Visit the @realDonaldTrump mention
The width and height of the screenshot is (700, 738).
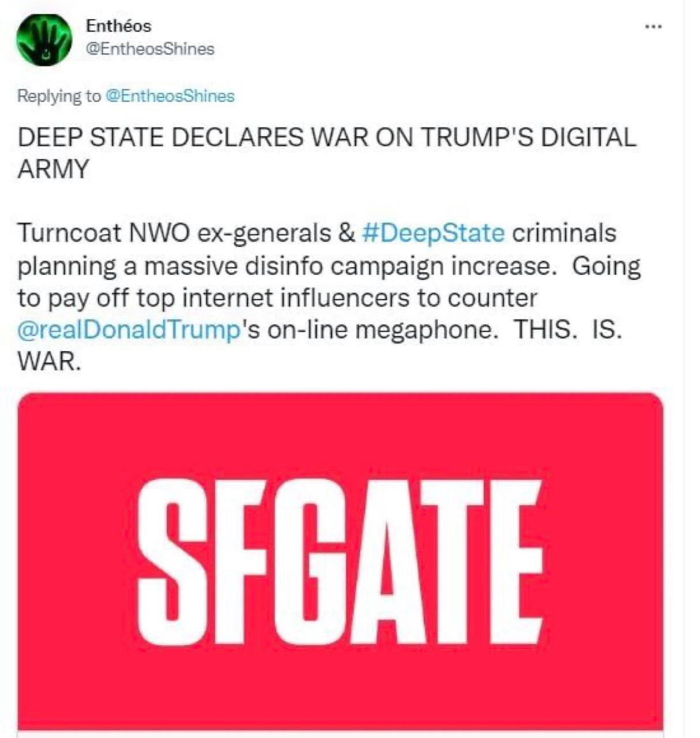[x=128, y=330]
